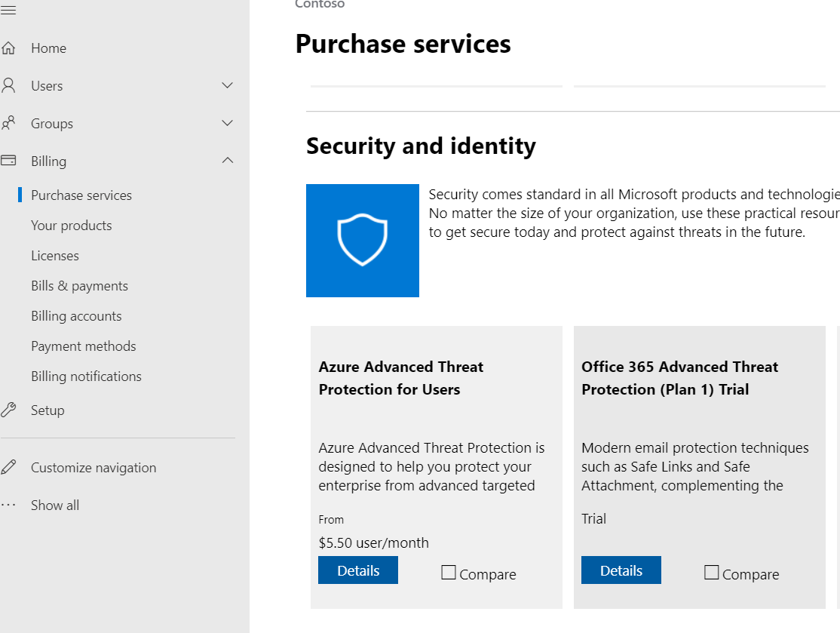Click the Show all ellipsis icon

click(9, 505)
